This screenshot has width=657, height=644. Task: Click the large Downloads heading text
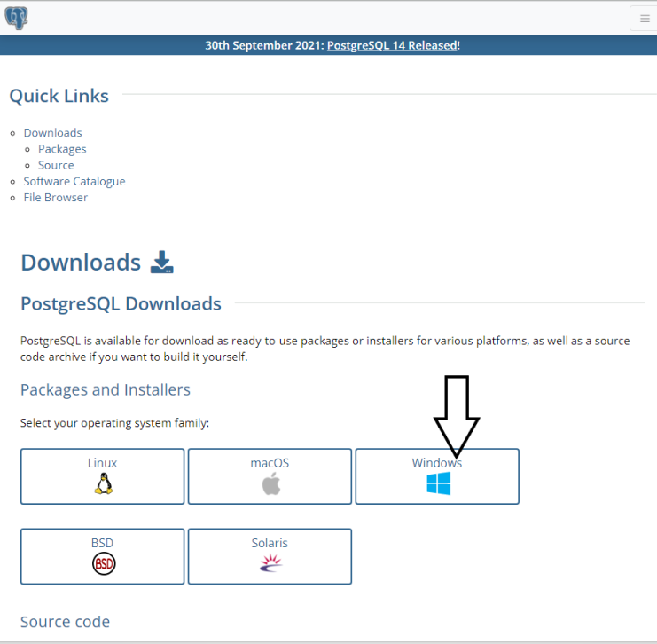click(81, 263)
